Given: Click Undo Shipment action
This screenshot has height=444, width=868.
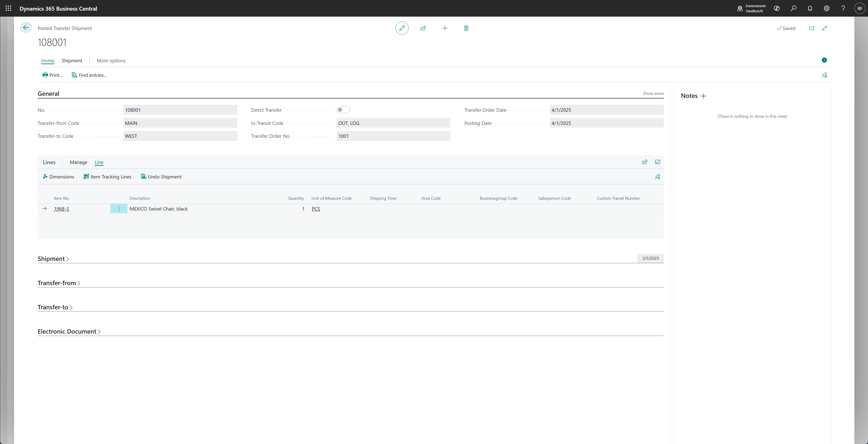Looking at the screenshot, I should pyautogui.click(x=161, y=177).
